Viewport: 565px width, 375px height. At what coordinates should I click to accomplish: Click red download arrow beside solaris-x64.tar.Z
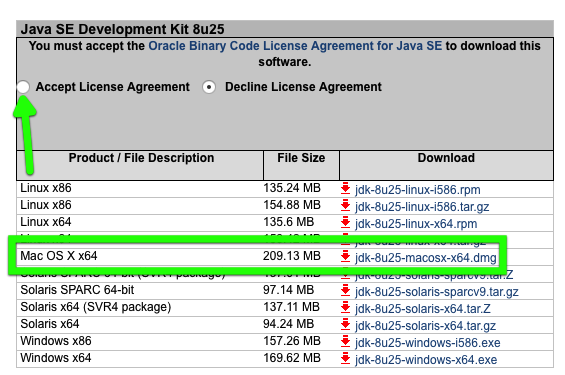pos(345,307)
